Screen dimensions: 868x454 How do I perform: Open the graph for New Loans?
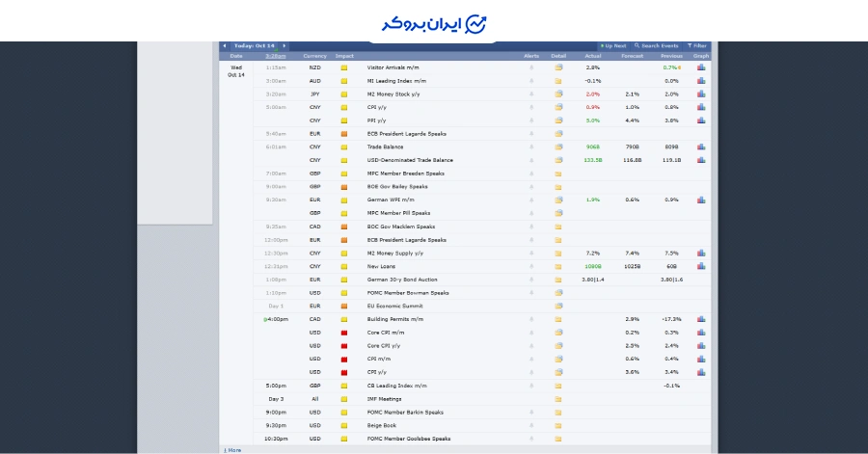(x=701, y=267)
